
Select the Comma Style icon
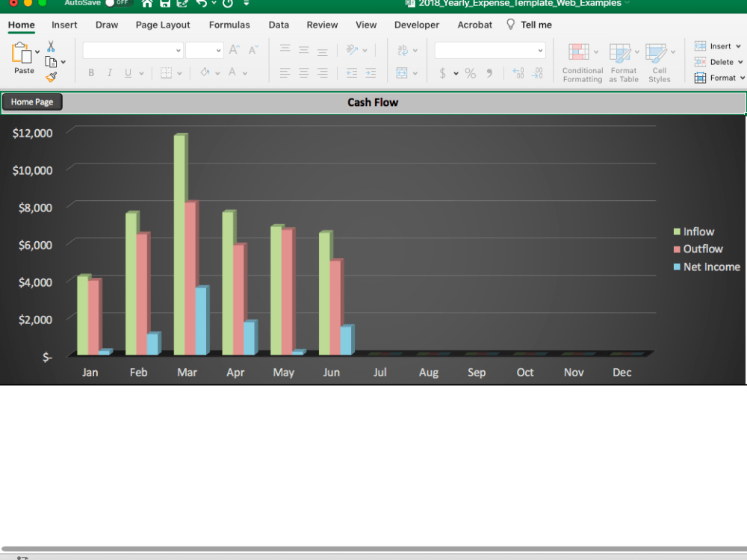(x=491, y=73)
